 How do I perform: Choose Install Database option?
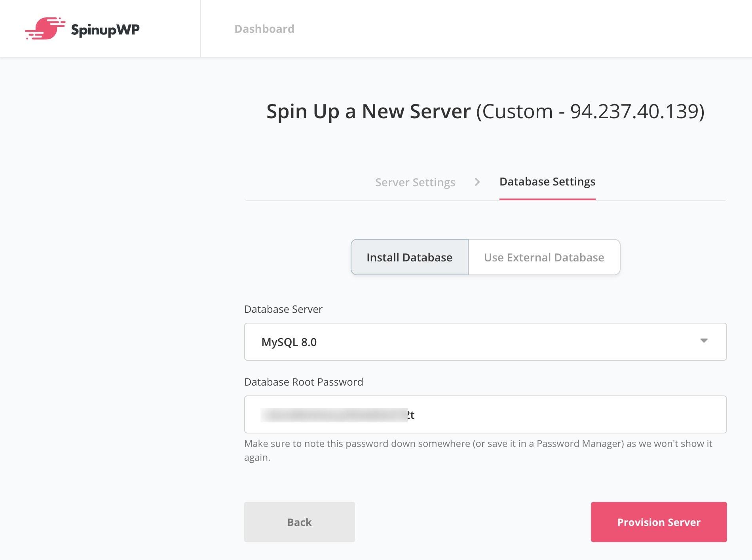coord(410,257)
